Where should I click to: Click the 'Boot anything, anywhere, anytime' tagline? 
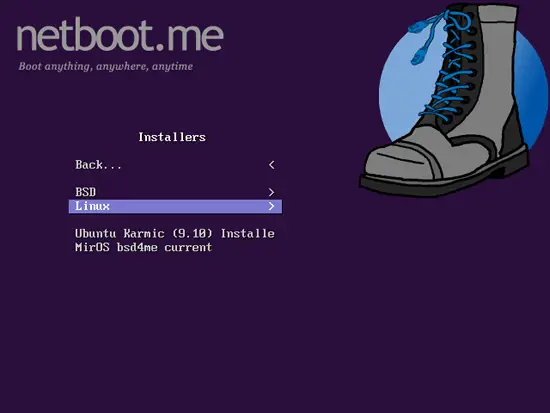[x=106, y=67]
